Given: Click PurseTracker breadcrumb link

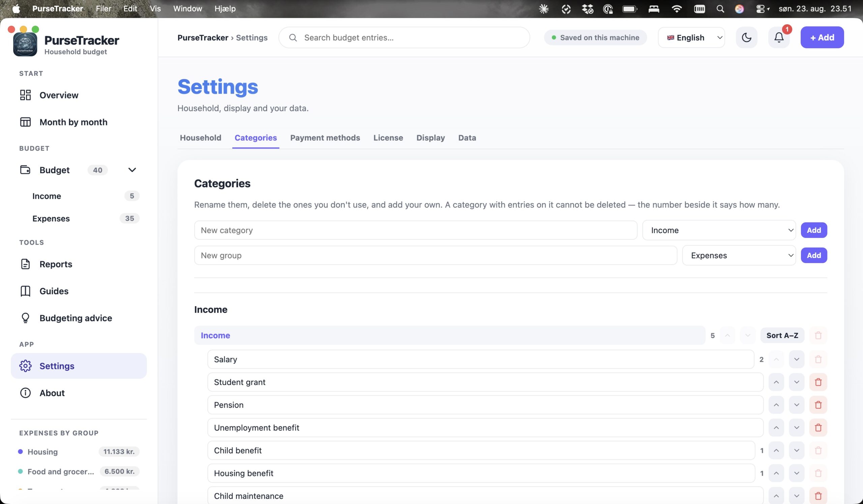Looking at the screenshot, I should click(203, 38).
